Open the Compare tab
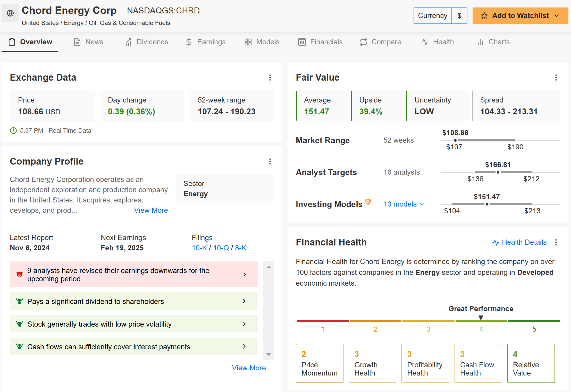Viewport: 571px width, 392px height. coord(380,42)
